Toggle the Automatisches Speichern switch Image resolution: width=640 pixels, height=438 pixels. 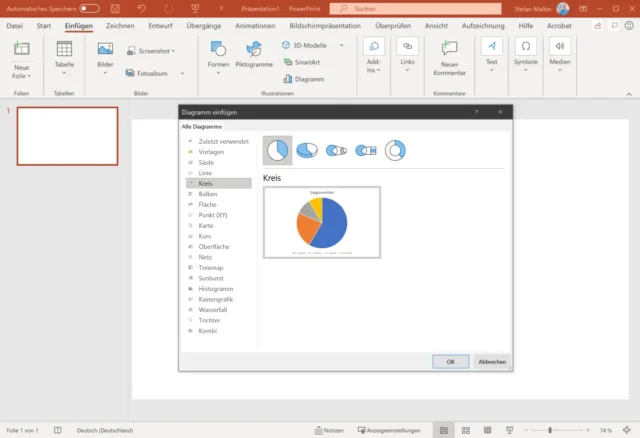point(89,8)
